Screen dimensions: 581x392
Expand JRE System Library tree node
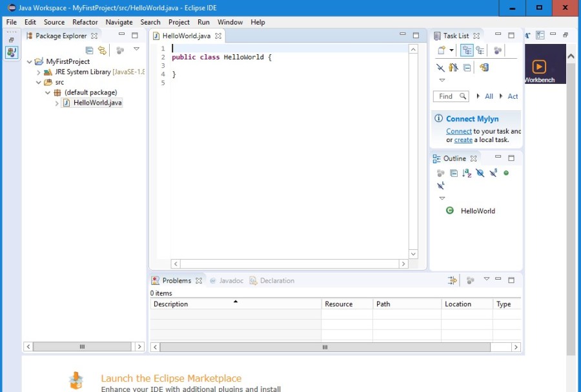coord(39,72)
